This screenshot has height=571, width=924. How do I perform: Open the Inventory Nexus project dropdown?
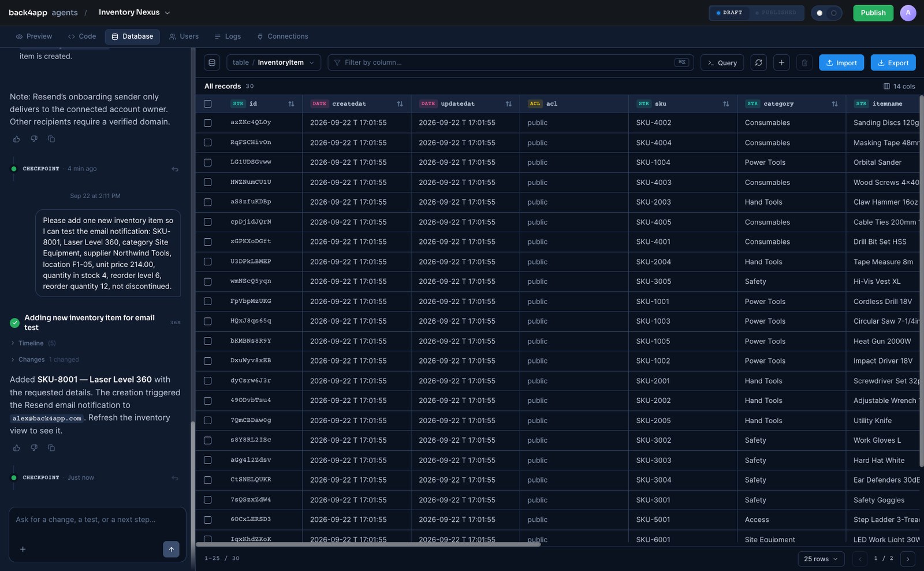[x=134, y=12]
